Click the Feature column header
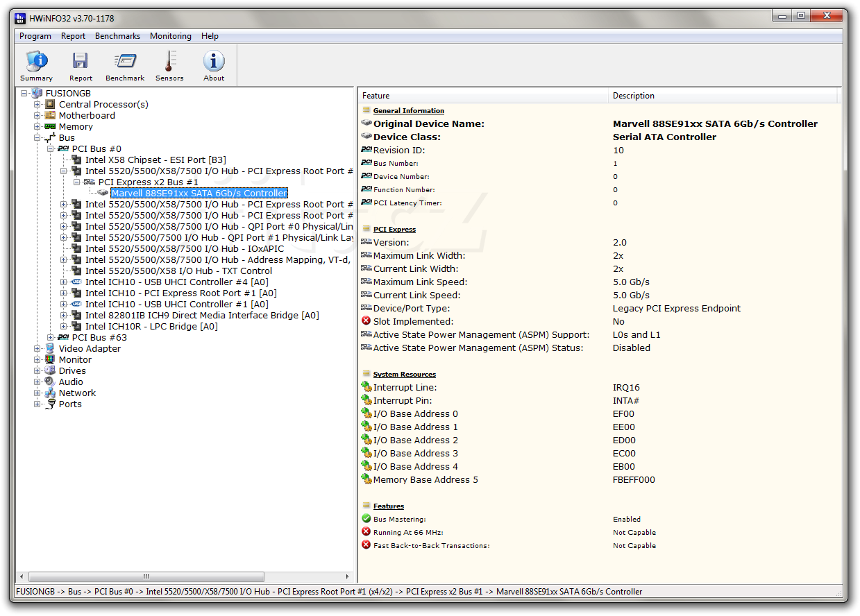 pyautogui.click(x=483, y=96)
